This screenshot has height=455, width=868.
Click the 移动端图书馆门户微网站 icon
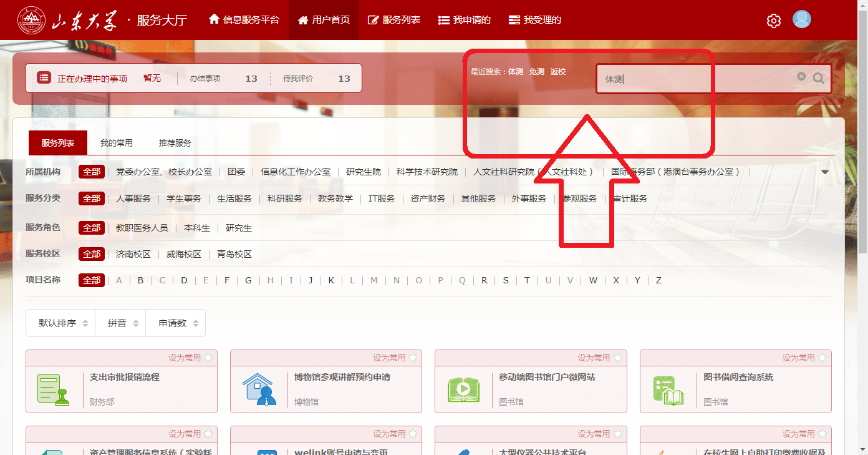click(x=463, y=389)
